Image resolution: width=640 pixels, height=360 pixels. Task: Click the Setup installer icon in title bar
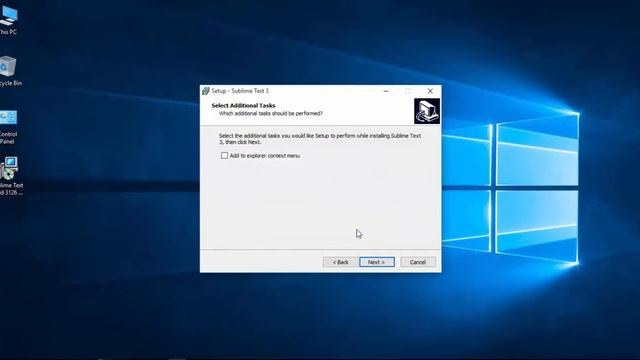tap(206, 91)
